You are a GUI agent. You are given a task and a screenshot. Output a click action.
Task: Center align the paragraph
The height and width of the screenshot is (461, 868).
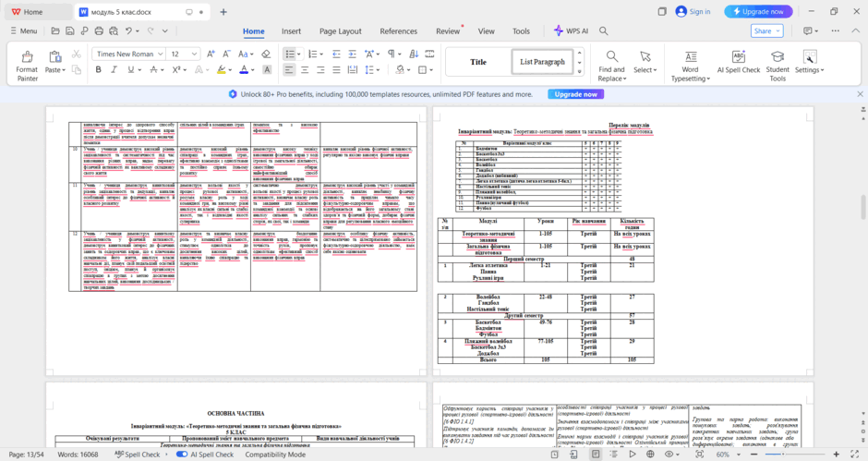pos(305,70)
